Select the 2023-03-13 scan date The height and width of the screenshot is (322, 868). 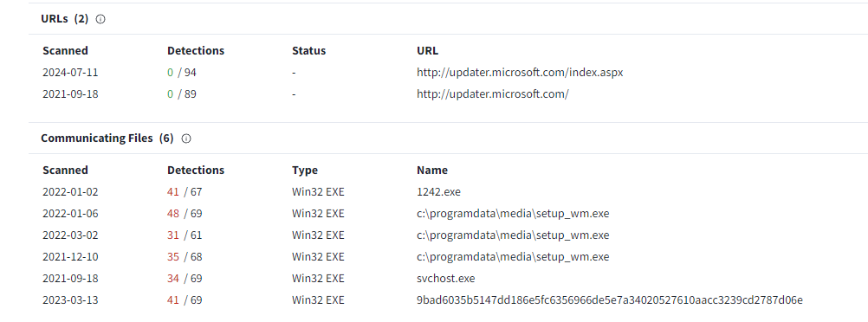70,299
